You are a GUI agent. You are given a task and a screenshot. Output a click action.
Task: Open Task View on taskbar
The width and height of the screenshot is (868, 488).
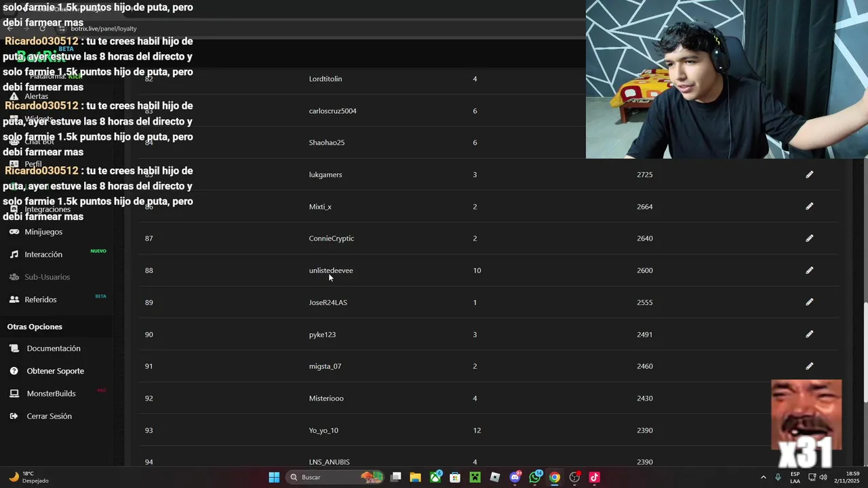coord(396,477)
